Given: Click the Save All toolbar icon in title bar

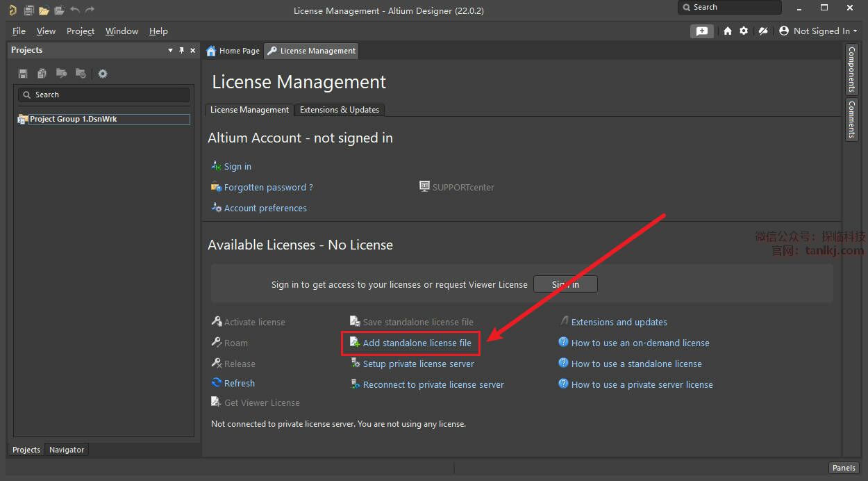Looking at the screenshot, I should click(28, 10).
